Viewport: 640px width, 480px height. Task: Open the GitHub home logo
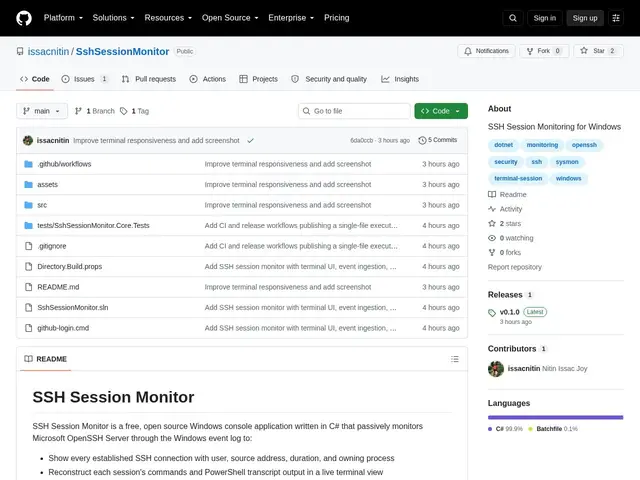[x=24, y=18]
